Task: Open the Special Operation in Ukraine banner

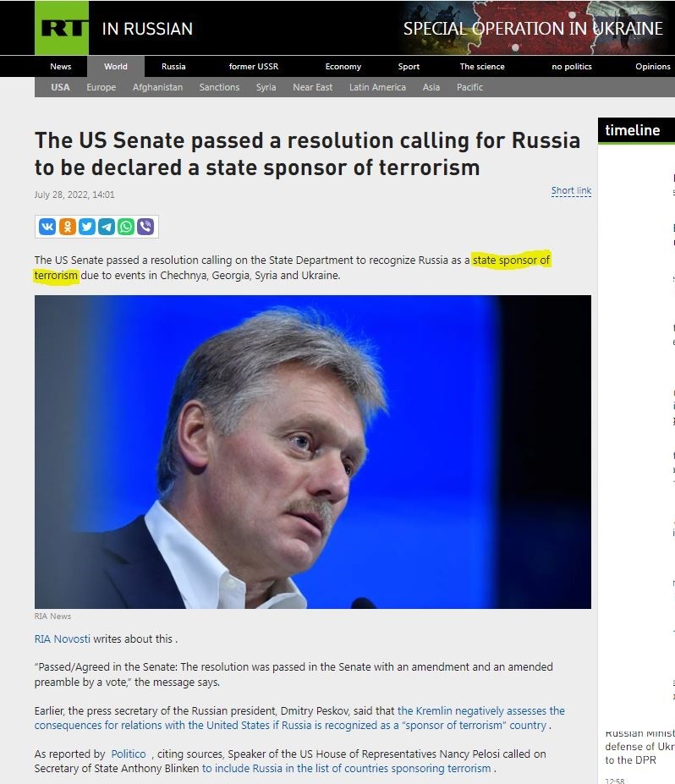Action: 533,28
